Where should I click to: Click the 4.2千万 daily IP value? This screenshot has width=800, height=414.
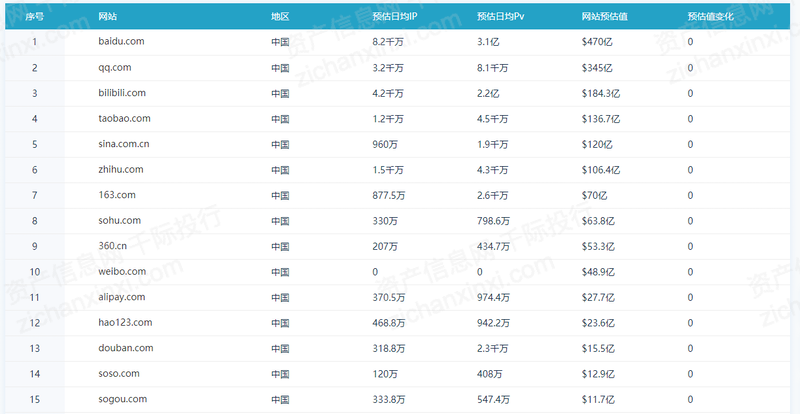[388, 93]
